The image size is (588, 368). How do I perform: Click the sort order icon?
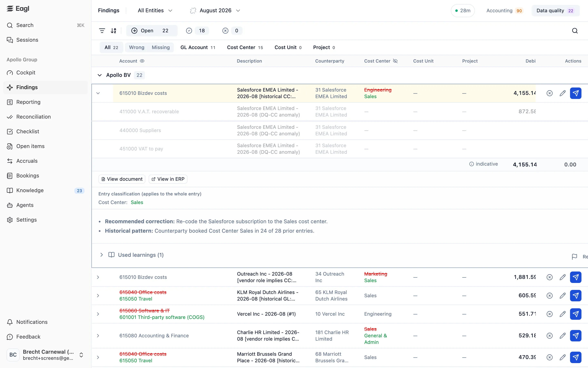click(114, 31)
